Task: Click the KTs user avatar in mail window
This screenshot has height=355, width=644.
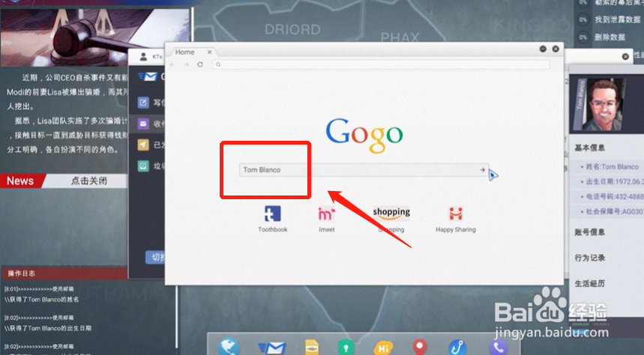Action: coord(143,57)
